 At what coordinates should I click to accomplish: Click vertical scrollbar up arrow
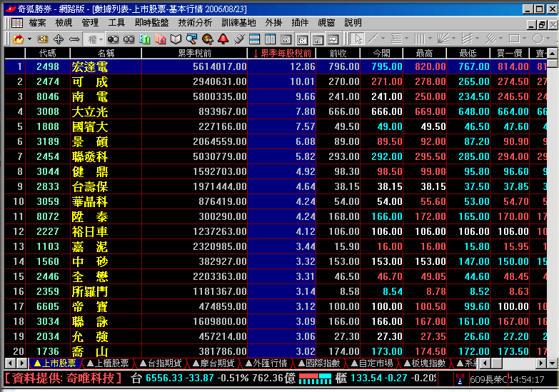click(553, 54)
